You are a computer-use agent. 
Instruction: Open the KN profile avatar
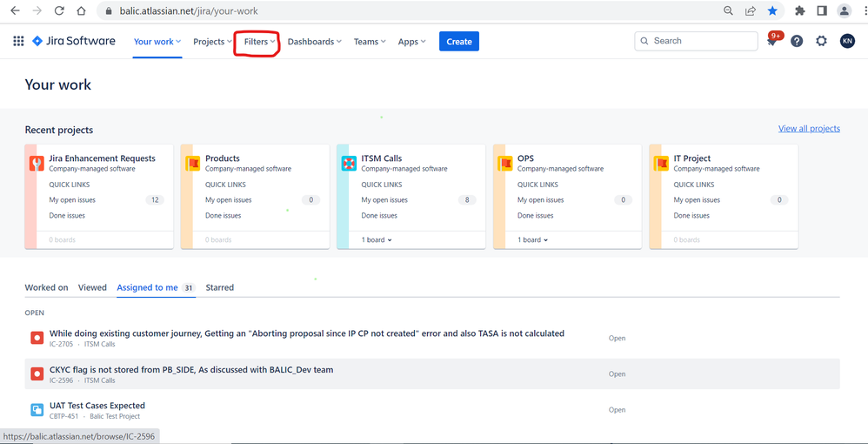847,41
